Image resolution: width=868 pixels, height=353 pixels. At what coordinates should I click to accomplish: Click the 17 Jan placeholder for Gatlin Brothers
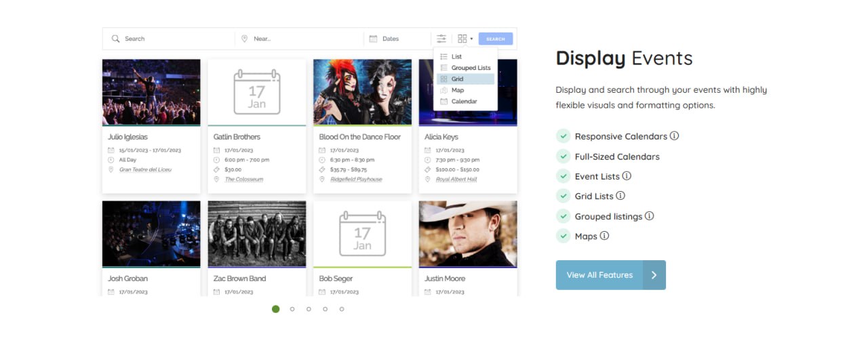[257, 92]
